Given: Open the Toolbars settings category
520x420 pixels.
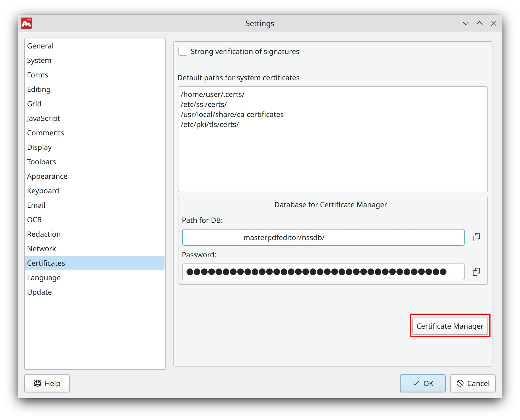Looking at the screenshot, I should coord(95,162).
